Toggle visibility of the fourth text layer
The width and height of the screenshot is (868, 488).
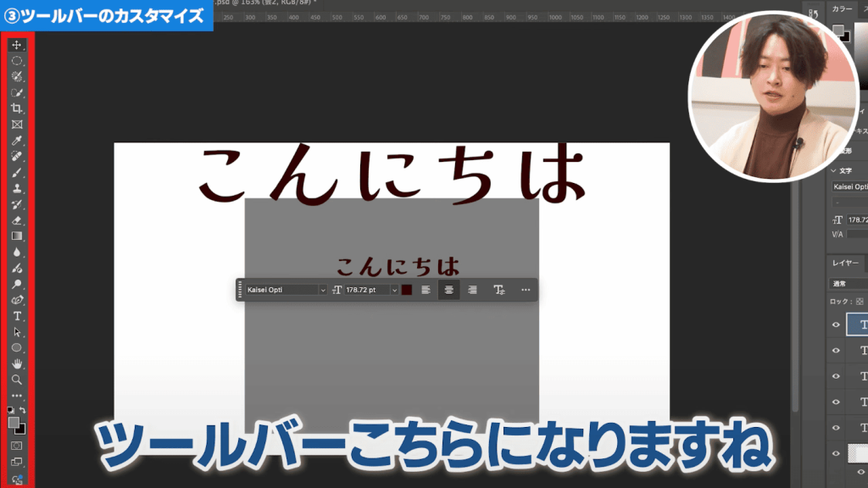836,402
